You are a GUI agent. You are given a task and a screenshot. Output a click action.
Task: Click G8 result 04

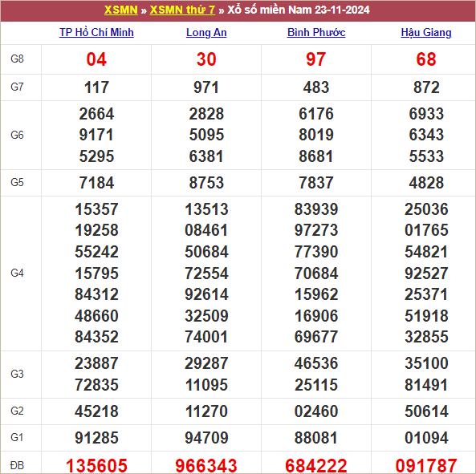click(x=96, y=59)
